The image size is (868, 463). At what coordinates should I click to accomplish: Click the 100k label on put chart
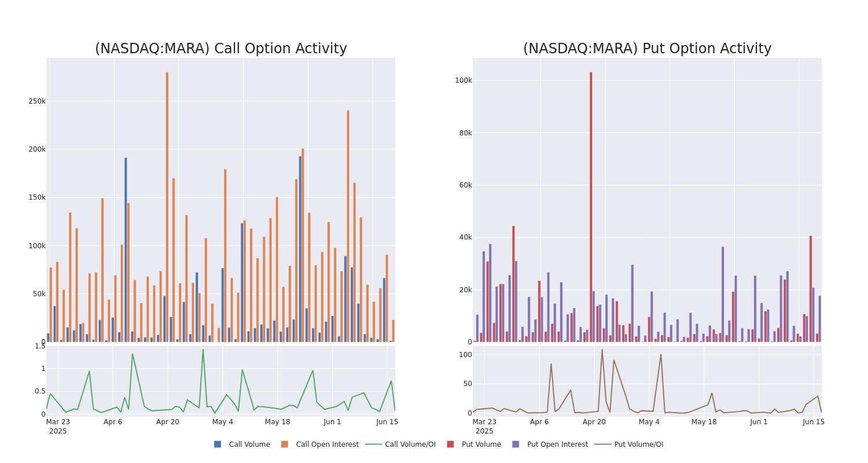coord(464,80)
